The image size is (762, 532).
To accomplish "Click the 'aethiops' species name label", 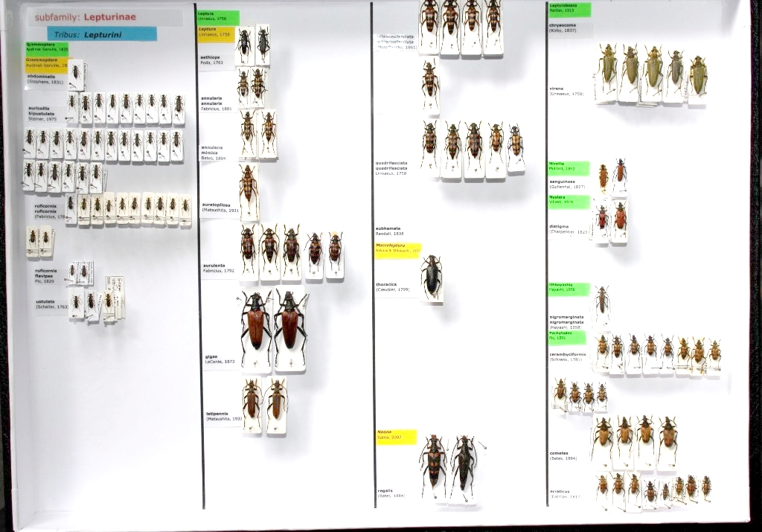I will [211, 57].
